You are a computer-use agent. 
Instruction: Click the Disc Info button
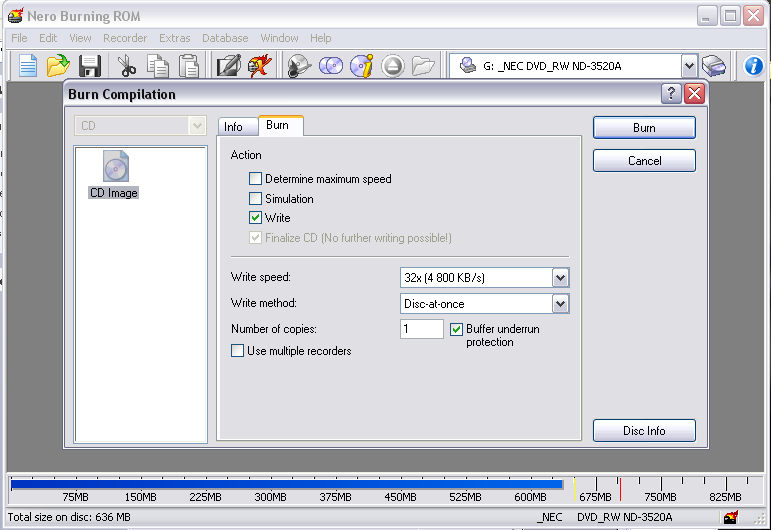point(644,431)
